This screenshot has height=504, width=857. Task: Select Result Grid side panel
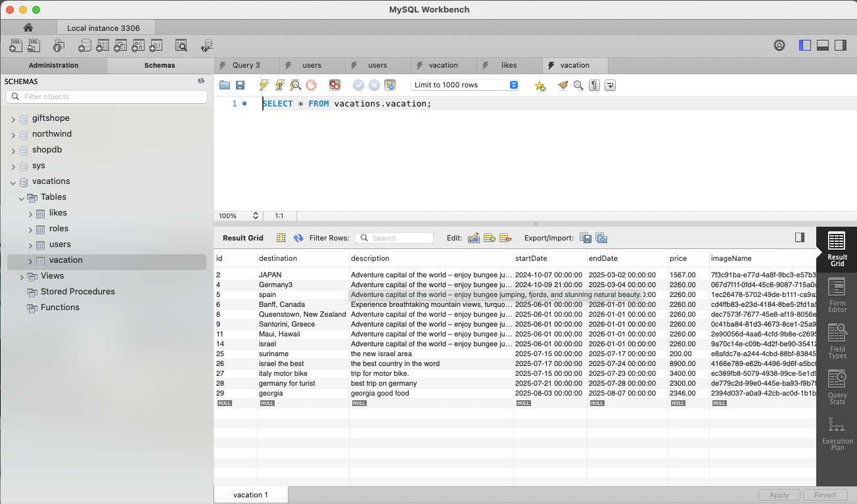coord(837,249)
